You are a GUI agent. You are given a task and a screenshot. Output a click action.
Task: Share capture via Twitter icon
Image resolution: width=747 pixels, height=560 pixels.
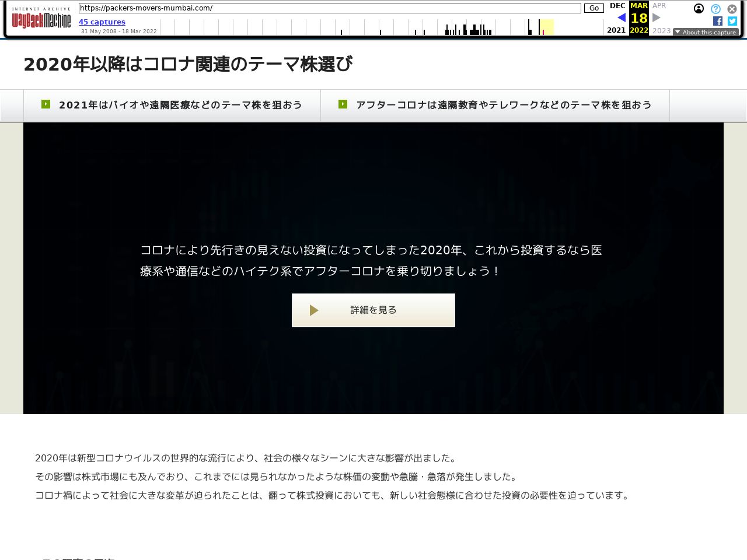(x=732, y=21)
